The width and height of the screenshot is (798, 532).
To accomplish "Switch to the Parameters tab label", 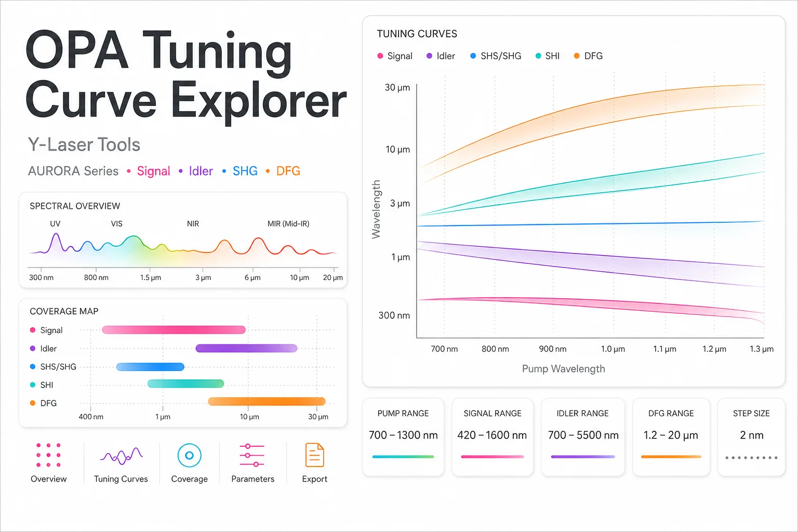I will [252, 479].
